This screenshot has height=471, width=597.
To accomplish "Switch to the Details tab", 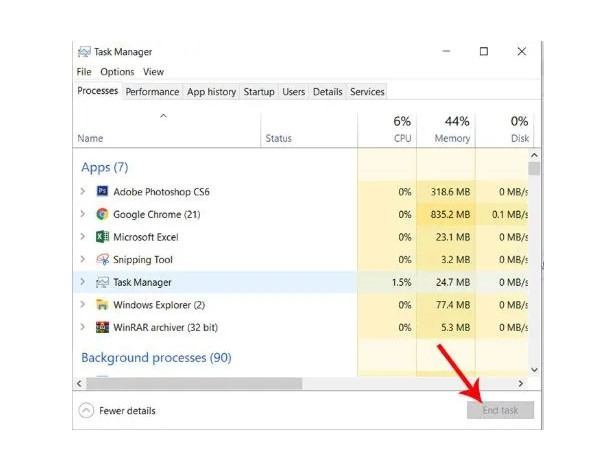I will point(327,92).
